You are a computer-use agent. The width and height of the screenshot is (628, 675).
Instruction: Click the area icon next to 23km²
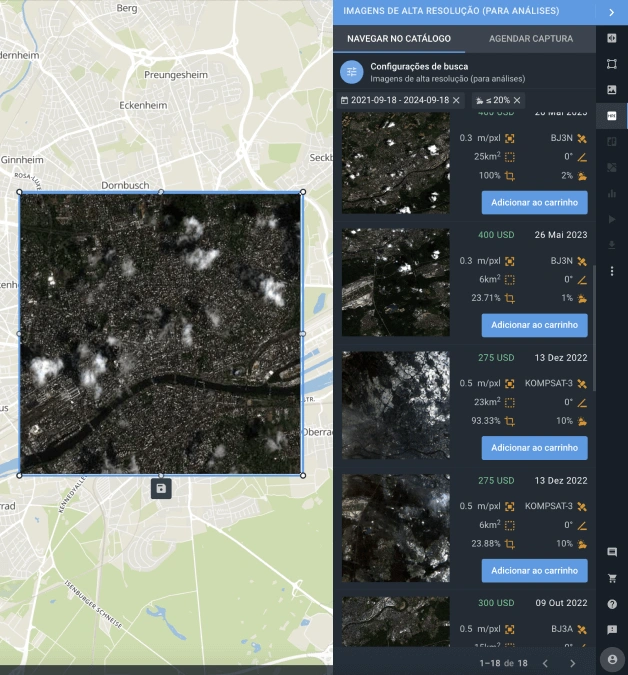[x=510, y=403]
